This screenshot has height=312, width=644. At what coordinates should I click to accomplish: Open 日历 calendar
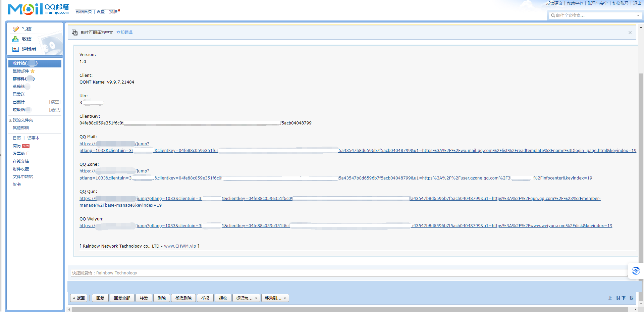pyautogui.click(x=17, y=138)
